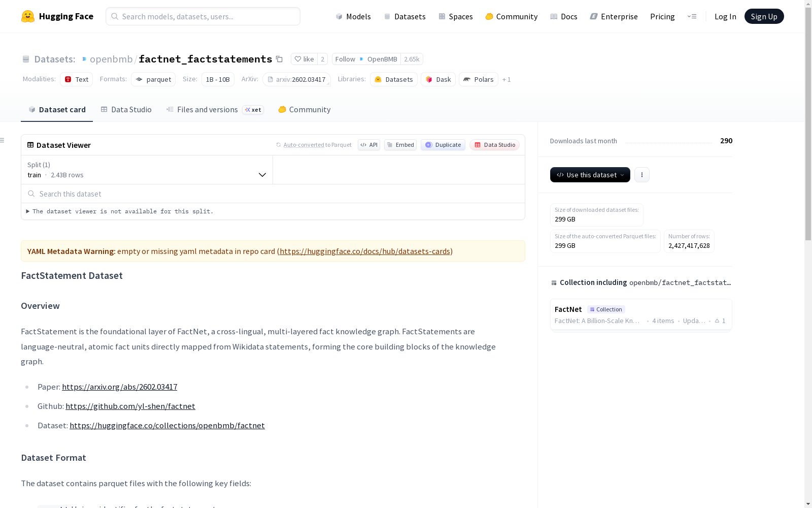
Task: Click the 2.65k followers count
Action: pyautogui.click(x=412, y=59)
